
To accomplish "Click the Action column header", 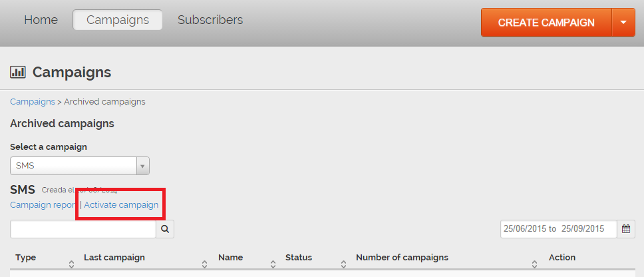I will (562, 258).
